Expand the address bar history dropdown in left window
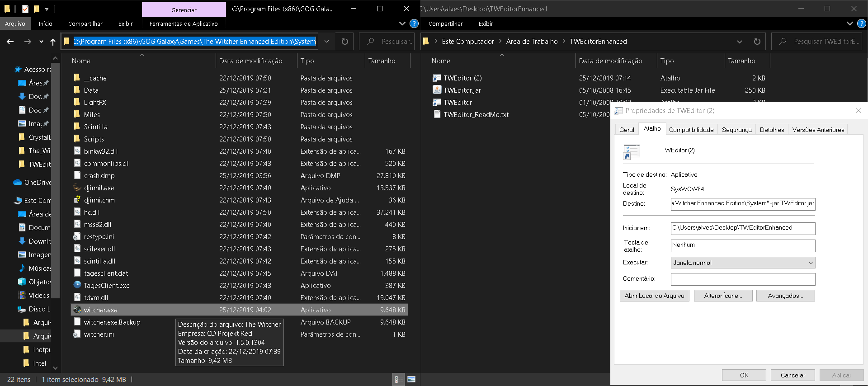The width and height of the screenshot is (868, 386). click(326, 42)
